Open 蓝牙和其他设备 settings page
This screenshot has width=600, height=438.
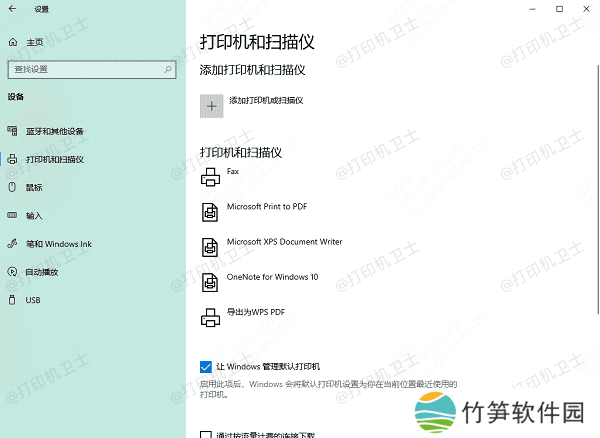click(x=55, y=131)
